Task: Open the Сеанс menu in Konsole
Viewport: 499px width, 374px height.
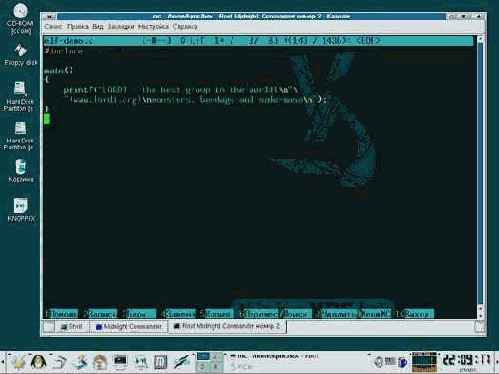Action: coord(53,27)
